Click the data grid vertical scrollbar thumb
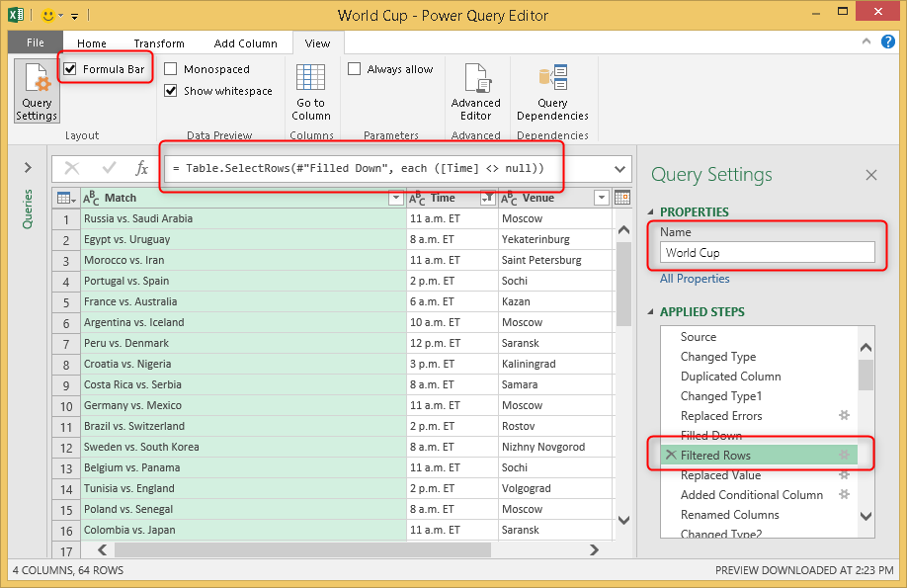This screenshot has width=907, height=588. [x=623, y=284]
